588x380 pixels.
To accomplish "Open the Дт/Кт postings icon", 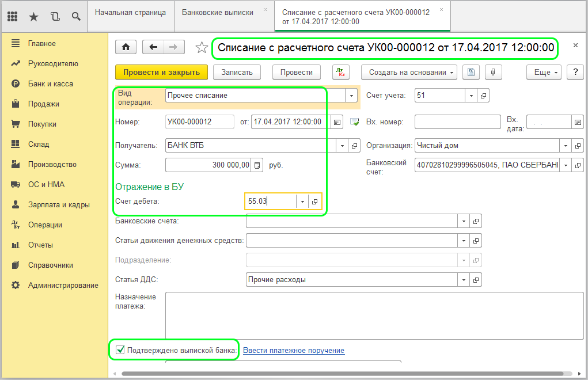I will 340,72.
